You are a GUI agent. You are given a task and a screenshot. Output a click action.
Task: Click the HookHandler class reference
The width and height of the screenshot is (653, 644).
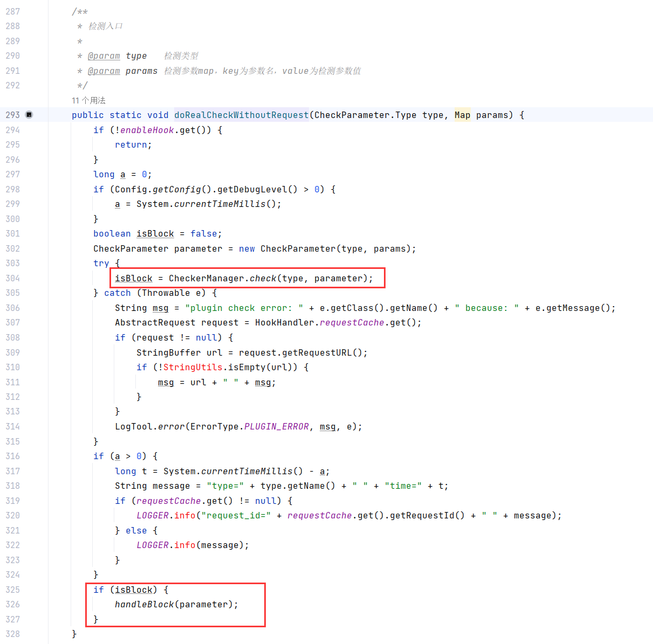285,322
